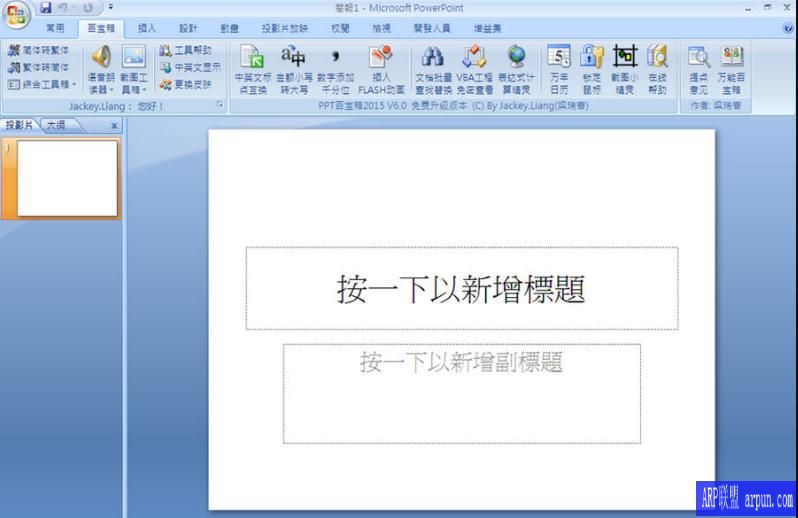Screen dimensions: 798x518
Task: Expand the Customize Quick Access Toolbar arrow
Action: pos(111,8)
